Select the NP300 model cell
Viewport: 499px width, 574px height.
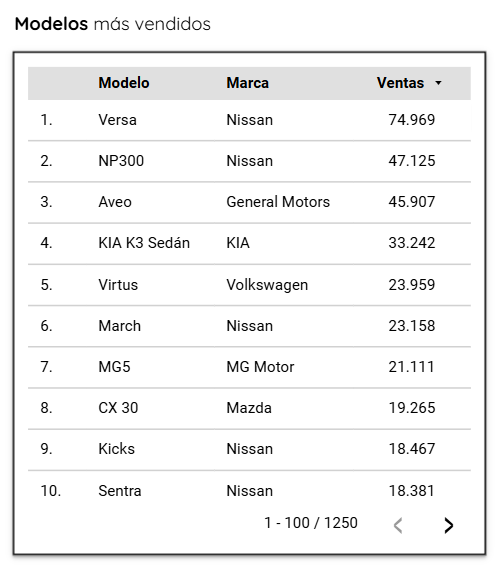(121, 161)
